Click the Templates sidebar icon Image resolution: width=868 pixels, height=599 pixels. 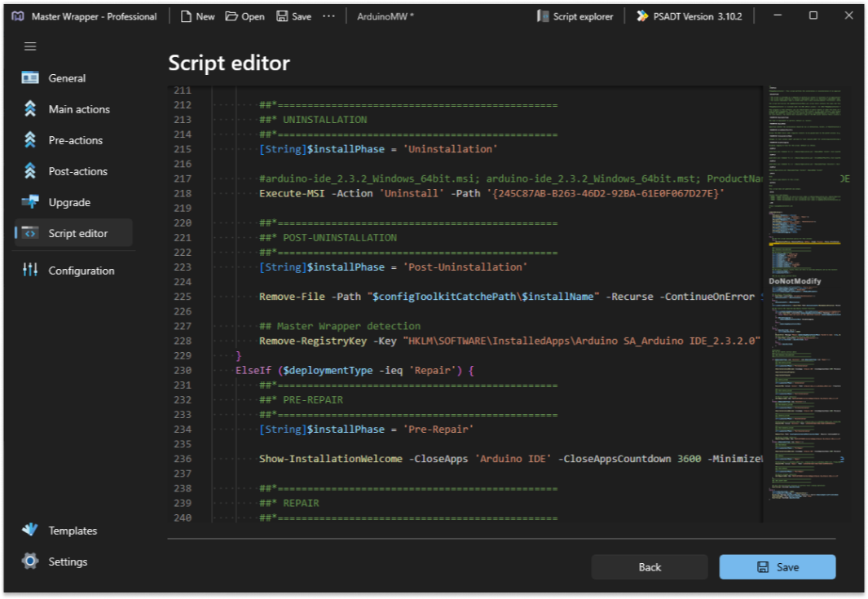pyautogui.click(x=30, y=530)
